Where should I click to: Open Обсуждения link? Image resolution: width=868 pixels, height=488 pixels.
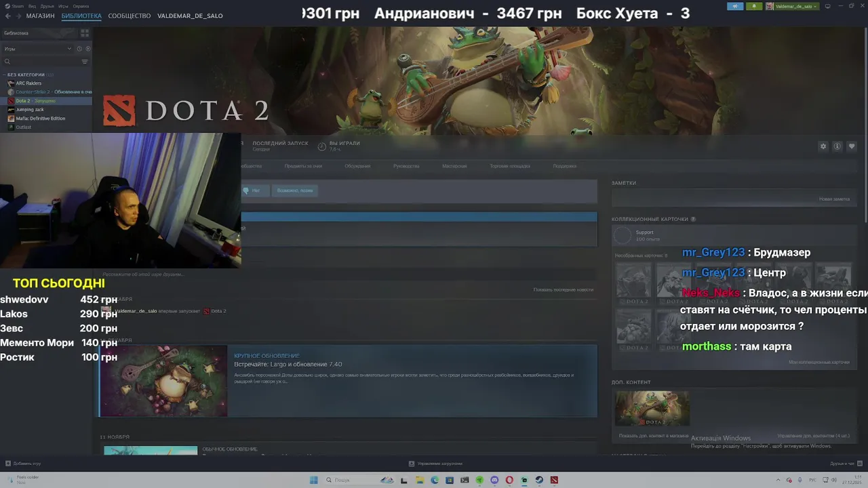coord(357,166)
